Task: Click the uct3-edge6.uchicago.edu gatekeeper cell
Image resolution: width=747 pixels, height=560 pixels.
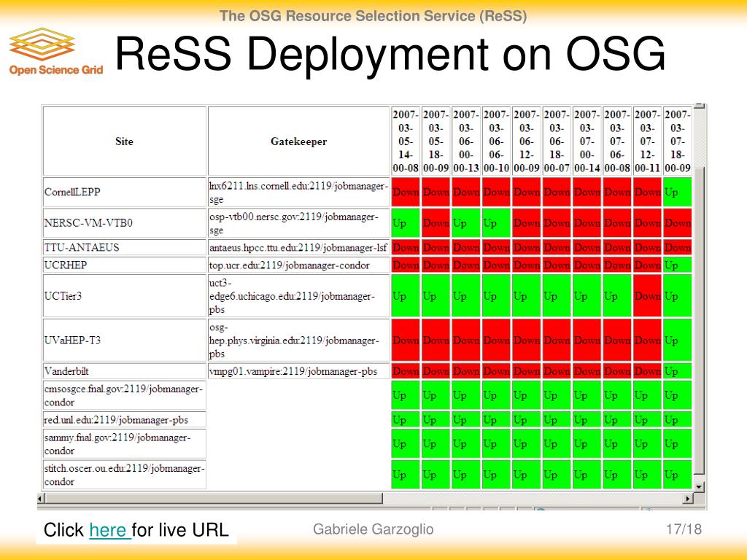Action: (x=298, y=296)
